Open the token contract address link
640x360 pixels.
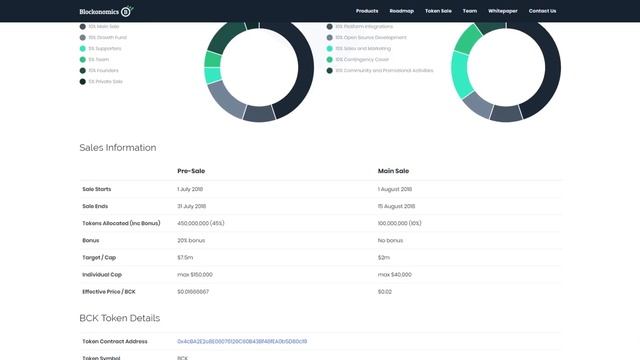point(242,341)
